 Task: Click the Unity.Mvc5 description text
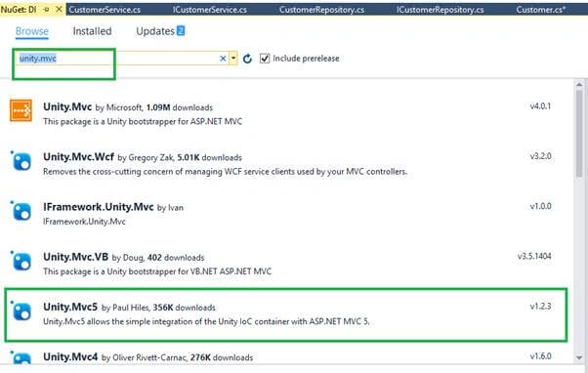coord(206,321)
